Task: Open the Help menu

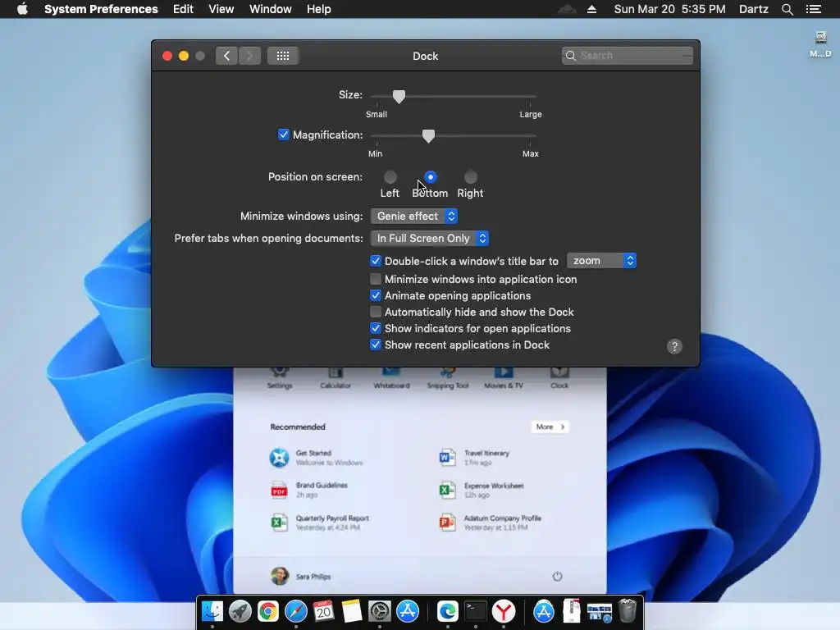Action: coord(319,9)
